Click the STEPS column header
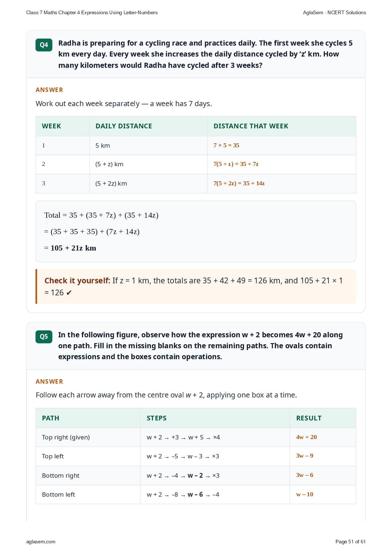This screenshot has width=392, height=555. tap(157, 418)
